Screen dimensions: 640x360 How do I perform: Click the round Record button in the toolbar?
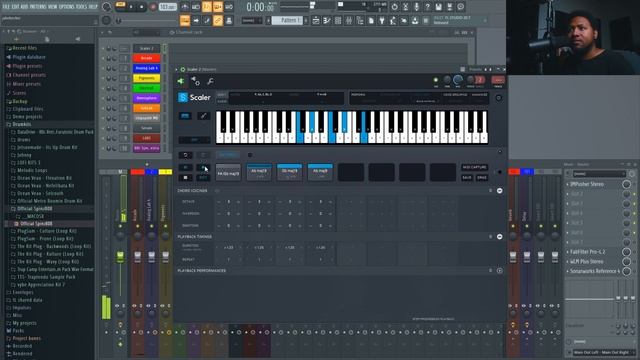pos(153,7)
